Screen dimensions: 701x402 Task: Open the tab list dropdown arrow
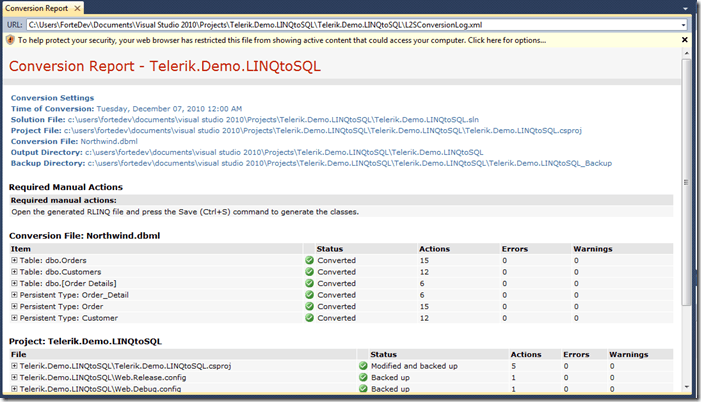coord(685,8)
